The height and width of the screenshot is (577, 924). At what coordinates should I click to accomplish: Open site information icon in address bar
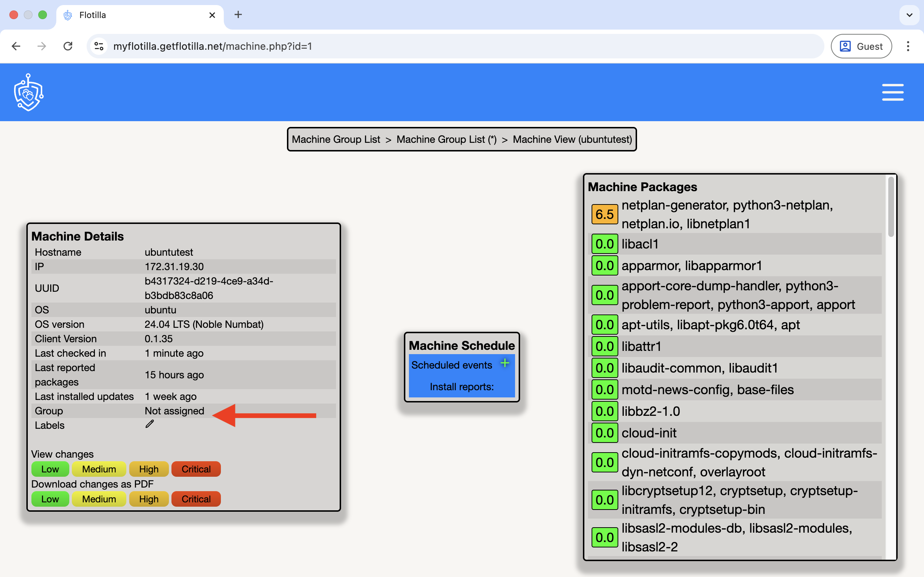click(x=99, y=46)
